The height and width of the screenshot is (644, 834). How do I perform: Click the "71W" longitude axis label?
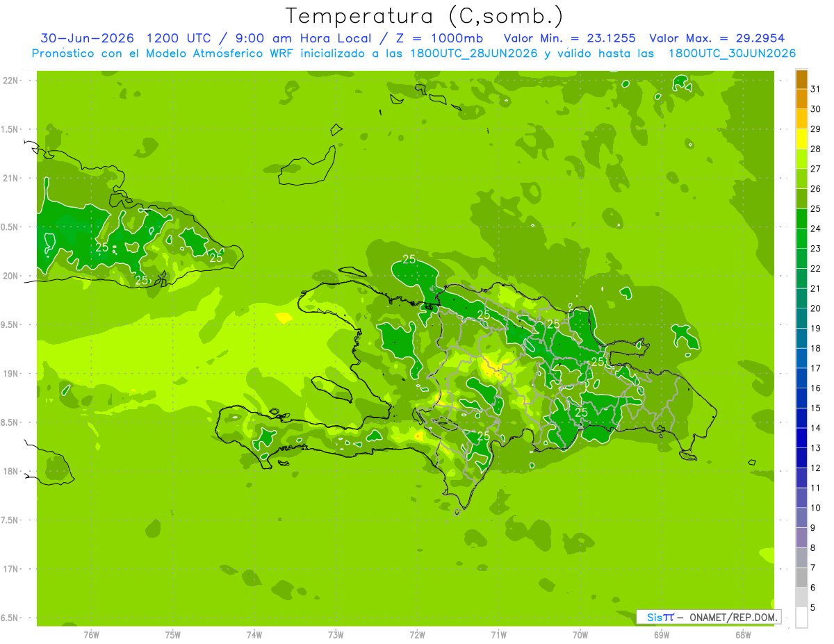[x=499, y=636]
